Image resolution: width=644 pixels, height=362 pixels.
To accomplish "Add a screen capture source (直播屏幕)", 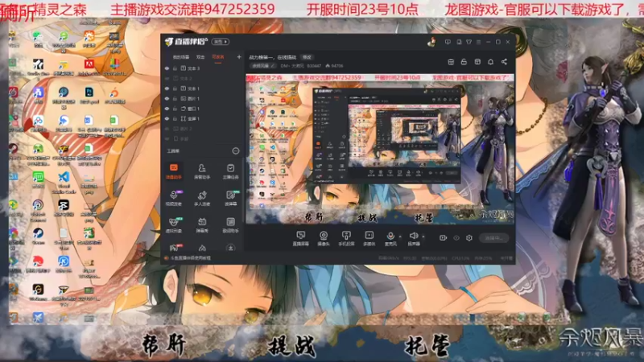I will tap(300, 238).
